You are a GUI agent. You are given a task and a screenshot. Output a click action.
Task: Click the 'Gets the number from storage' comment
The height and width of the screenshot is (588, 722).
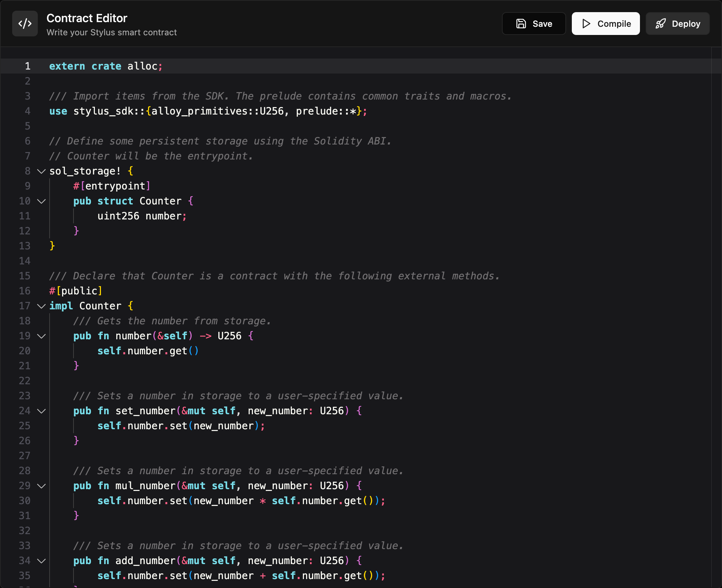click(x=172, y=321)
